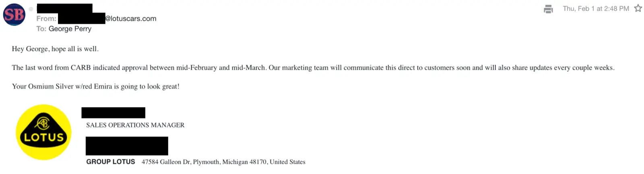Click the printer icon to print email
The image size is (644, 174).
(x=548, y=9)
